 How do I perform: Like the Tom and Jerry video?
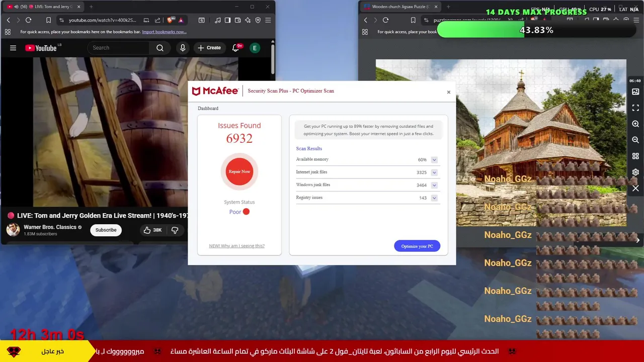coord(152,230)
